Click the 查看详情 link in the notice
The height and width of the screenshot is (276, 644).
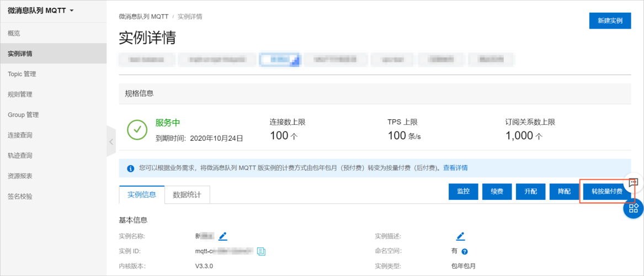pos(455,168)
